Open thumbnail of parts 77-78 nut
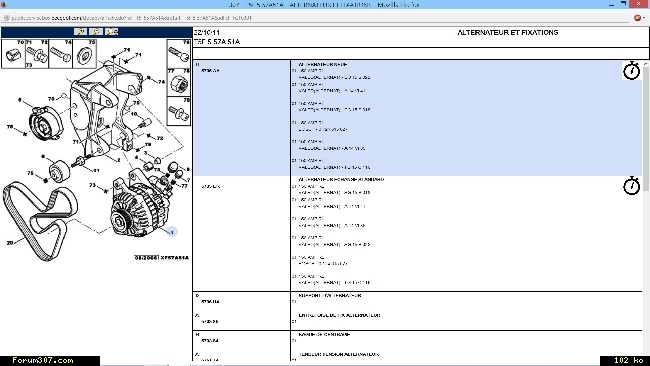This screenshot has width=650, height=366. pyautogui.click(x=179, y=82)
